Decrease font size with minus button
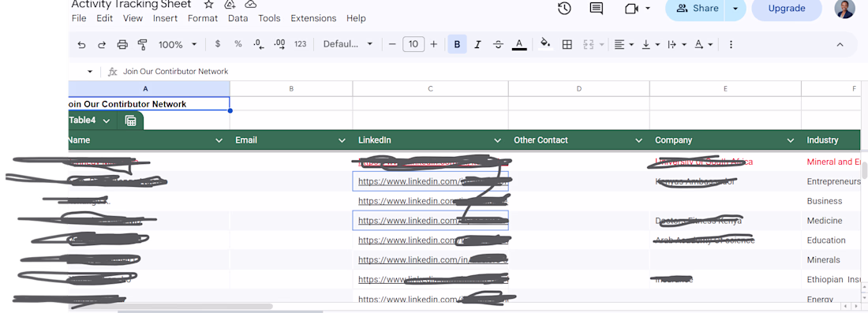 coord(392,44)
